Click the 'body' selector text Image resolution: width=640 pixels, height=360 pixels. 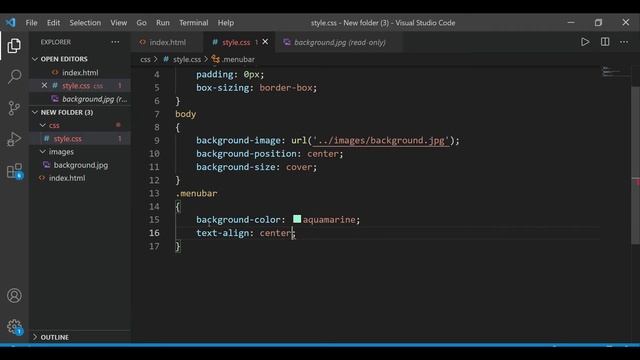186,114
